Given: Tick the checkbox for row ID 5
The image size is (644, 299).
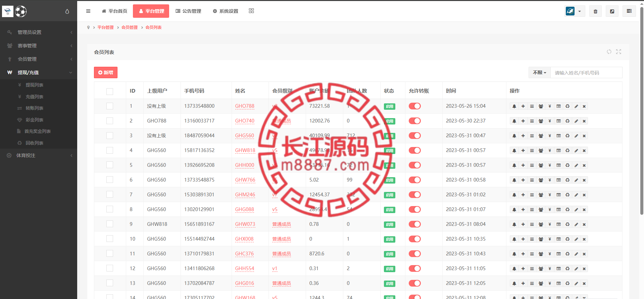Looking at the screenshot, I should click(x=110, y=165).
